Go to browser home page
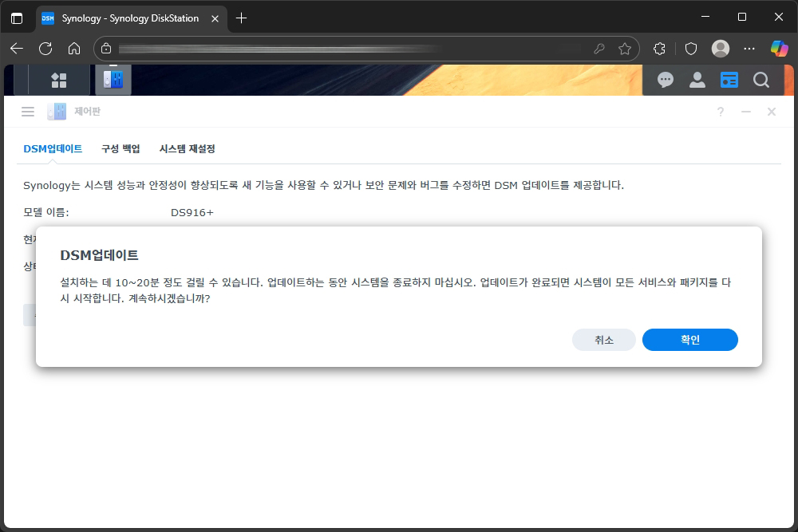 coord(74,49)
